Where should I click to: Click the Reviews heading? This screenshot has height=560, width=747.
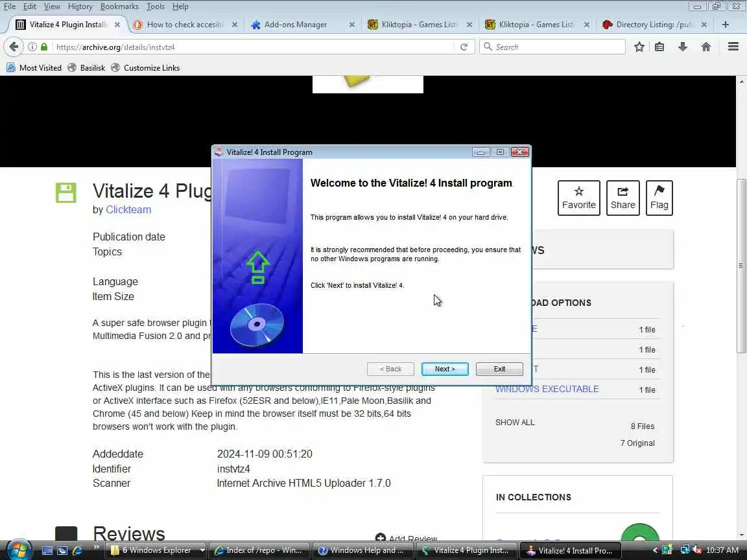coord(128,534)
